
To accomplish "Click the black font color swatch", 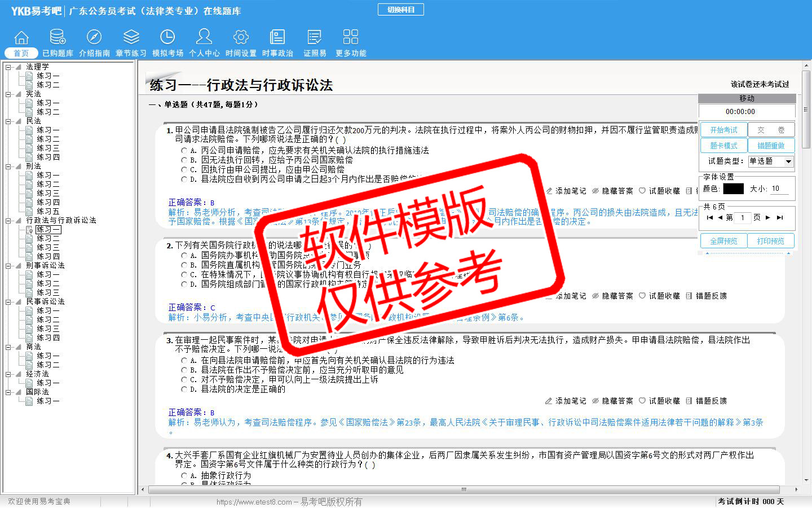I will coord(733,189).
